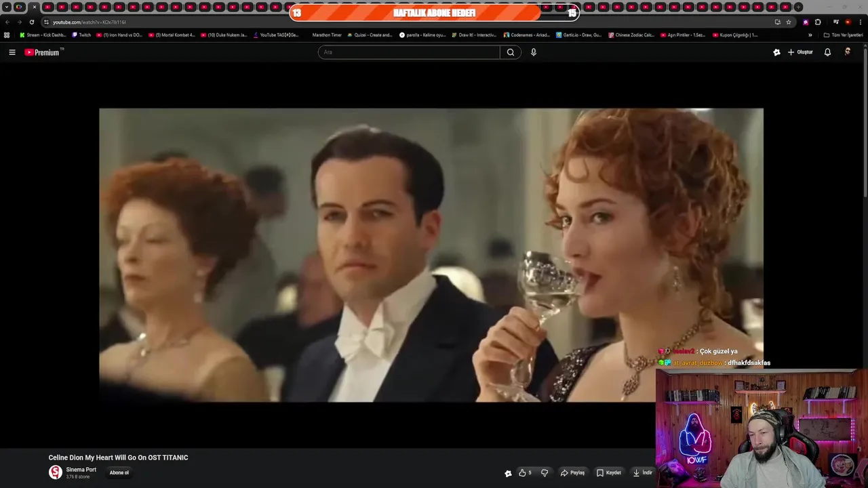Open parolla - Kelime oyu... bookmark
868x488 pixels.
[x=422, y=35]
